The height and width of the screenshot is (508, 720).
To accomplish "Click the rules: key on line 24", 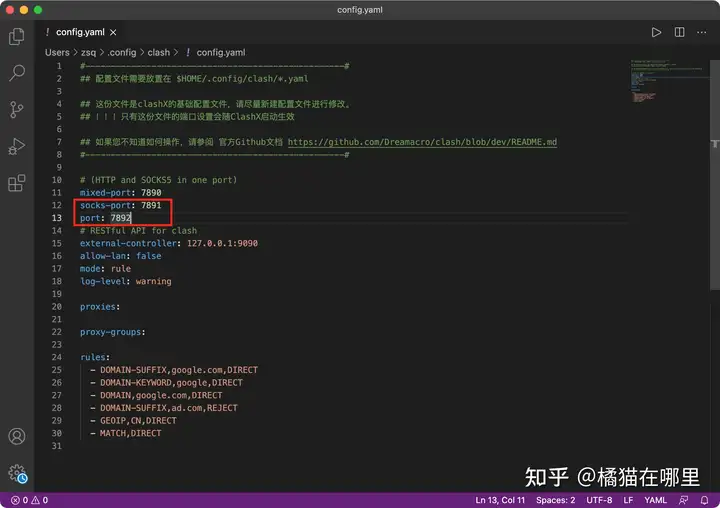I will coord(95,357).
